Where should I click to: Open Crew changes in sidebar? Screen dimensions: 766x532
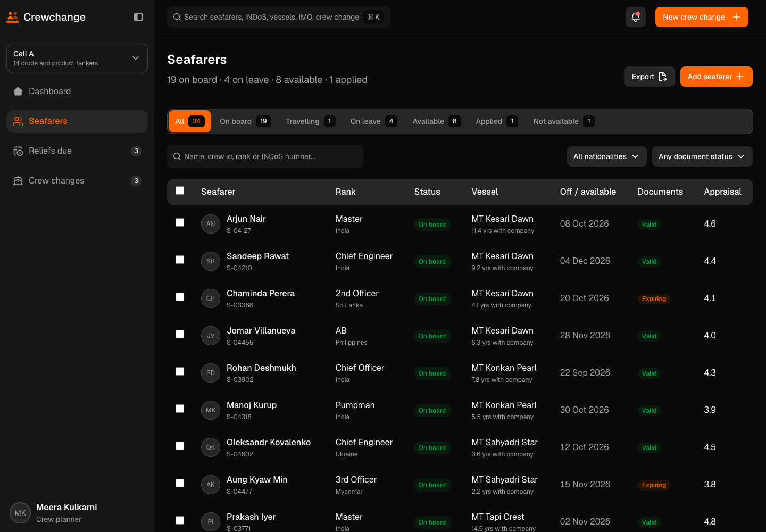click(77, 181)
